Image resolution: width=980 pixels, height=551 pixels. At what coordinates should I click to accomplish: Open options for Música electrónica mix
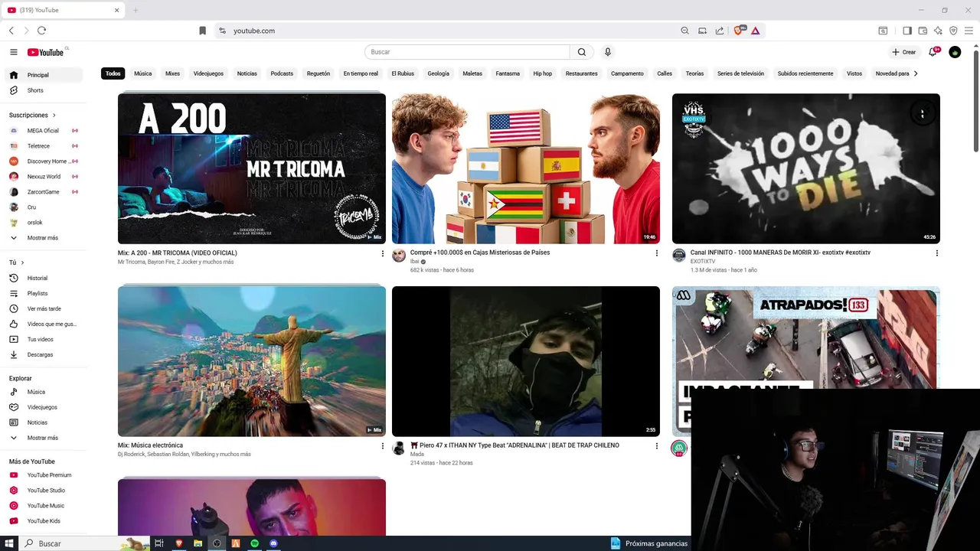tap(383, 446)
